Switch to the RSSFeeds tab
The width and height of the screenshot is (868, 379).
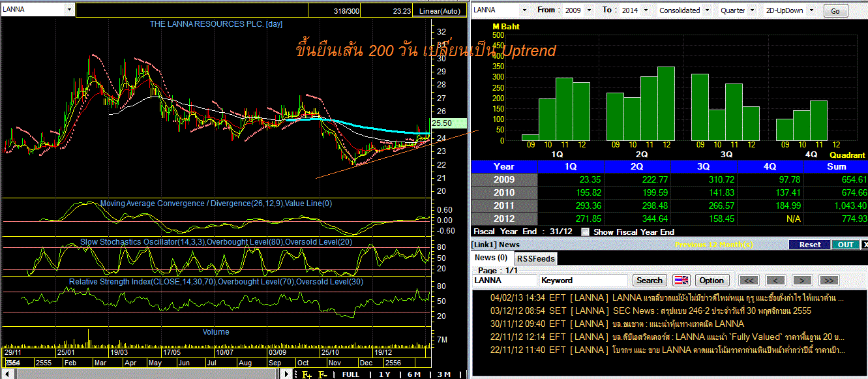point(535,259)
